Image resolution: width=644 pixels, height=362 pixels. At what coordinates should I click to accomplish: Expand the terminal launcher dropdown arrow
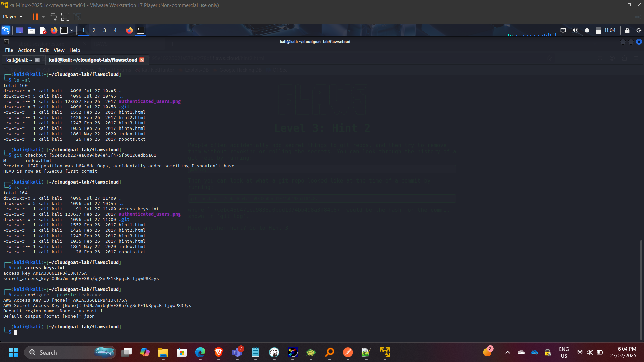(x=72, y=30)
